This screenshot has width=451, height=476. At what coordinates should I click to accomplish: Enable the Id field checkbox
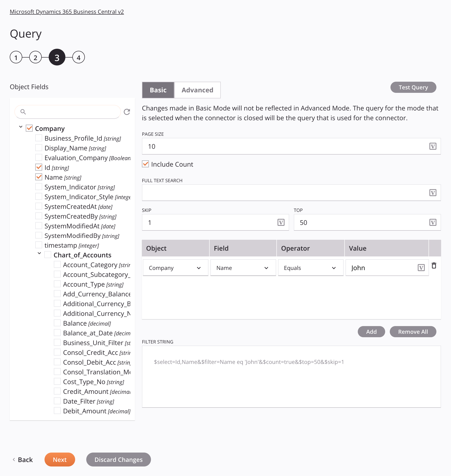pyautogui.click(x=38, y=168)
